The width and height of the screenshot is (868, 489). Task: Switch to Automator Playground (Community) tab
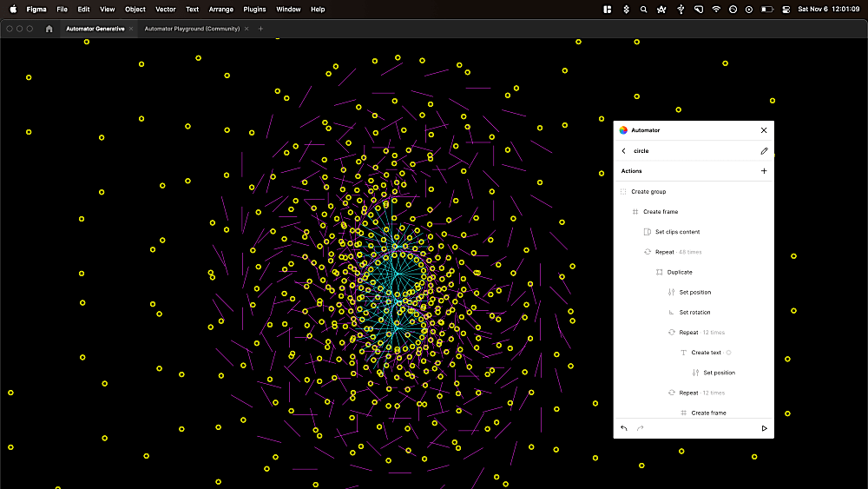coord(192,29)
